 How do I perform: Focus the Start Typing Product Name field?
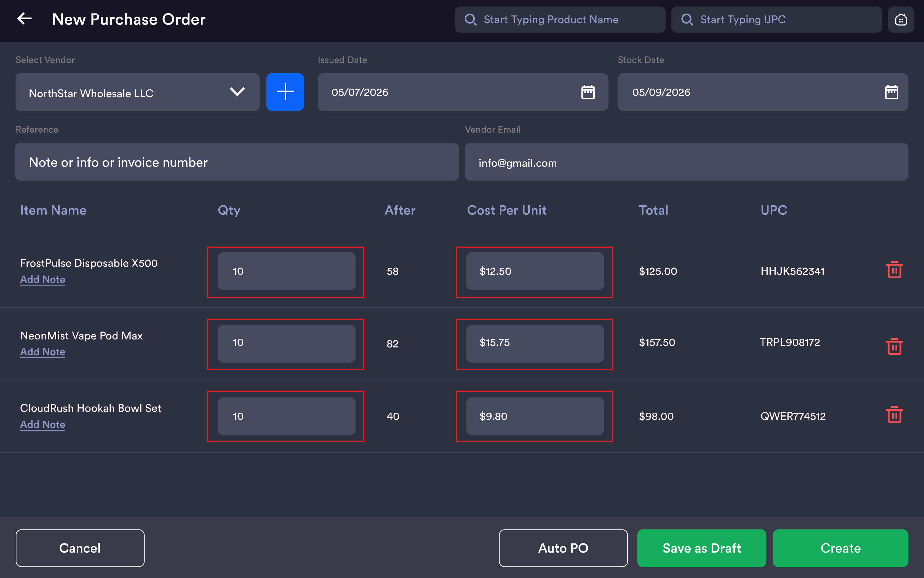click(560, 20)
